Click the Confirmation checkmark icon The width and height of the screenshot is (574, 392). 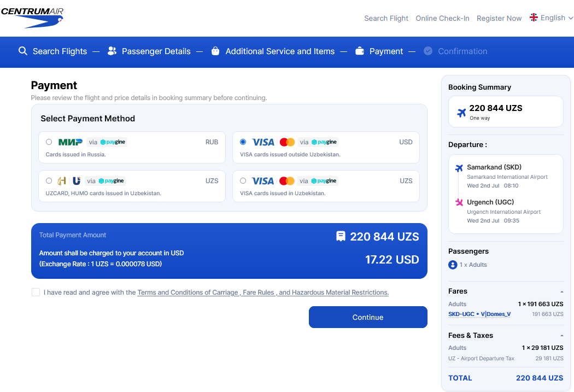tap(428, 51)
